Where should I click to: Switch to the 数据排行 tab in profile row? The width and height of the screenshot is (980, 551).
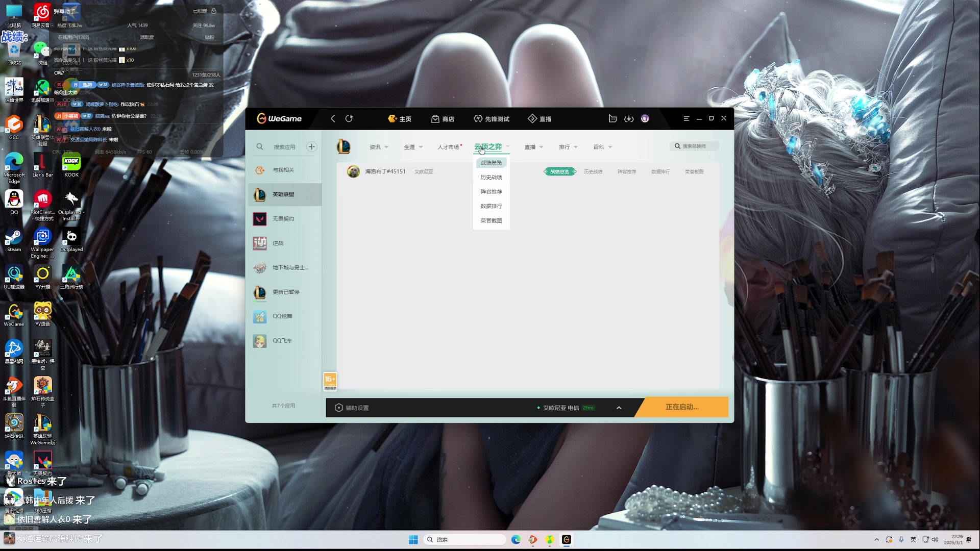click(x=660, y=171)
